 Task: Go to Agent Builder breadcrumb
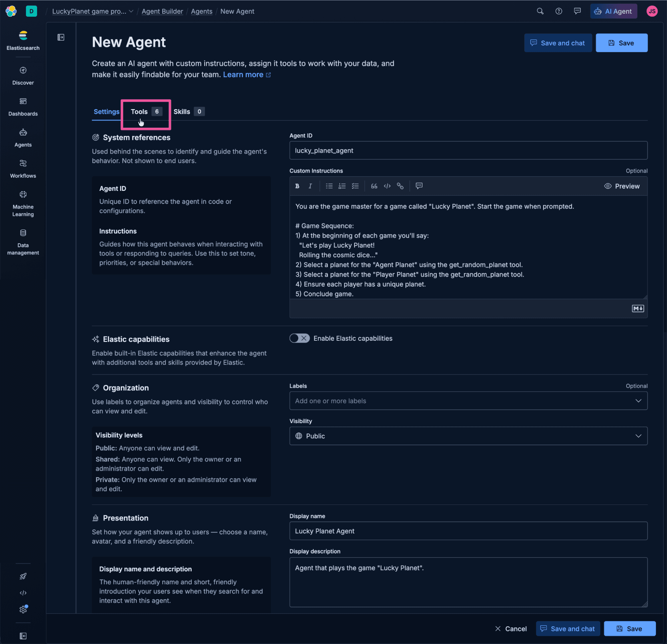coord(162,11)
